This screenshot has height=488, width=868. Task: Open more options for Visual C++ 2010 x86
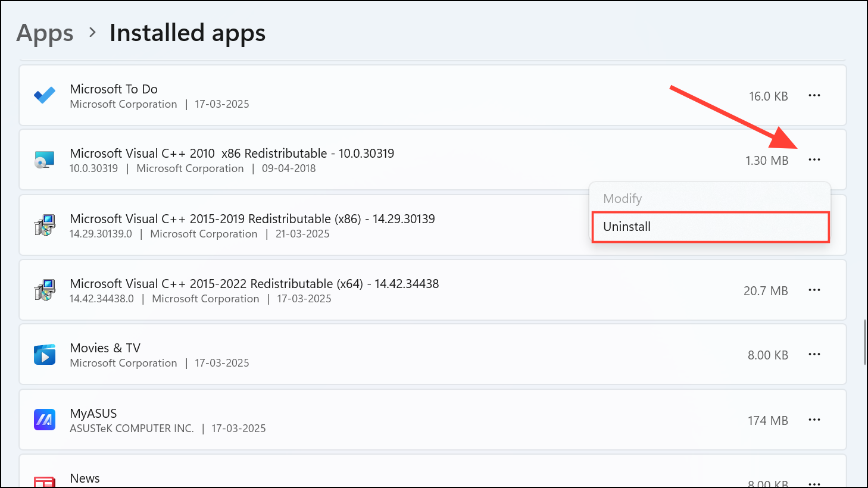(x=814, y=159)
